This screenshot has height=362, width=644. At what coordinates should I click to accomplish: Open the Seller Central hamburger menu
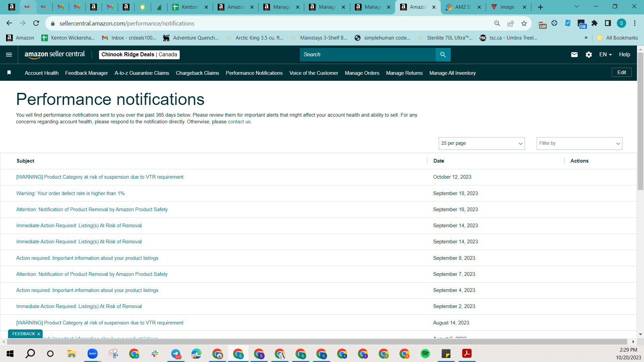(x=9, y=55)
